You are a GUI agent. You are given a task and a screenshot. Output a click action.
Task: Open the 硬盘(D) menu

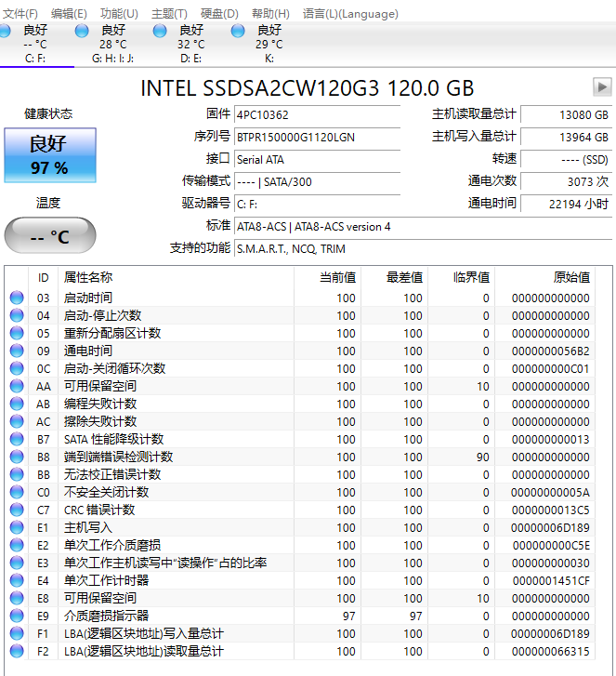click(x=219, y=14)
